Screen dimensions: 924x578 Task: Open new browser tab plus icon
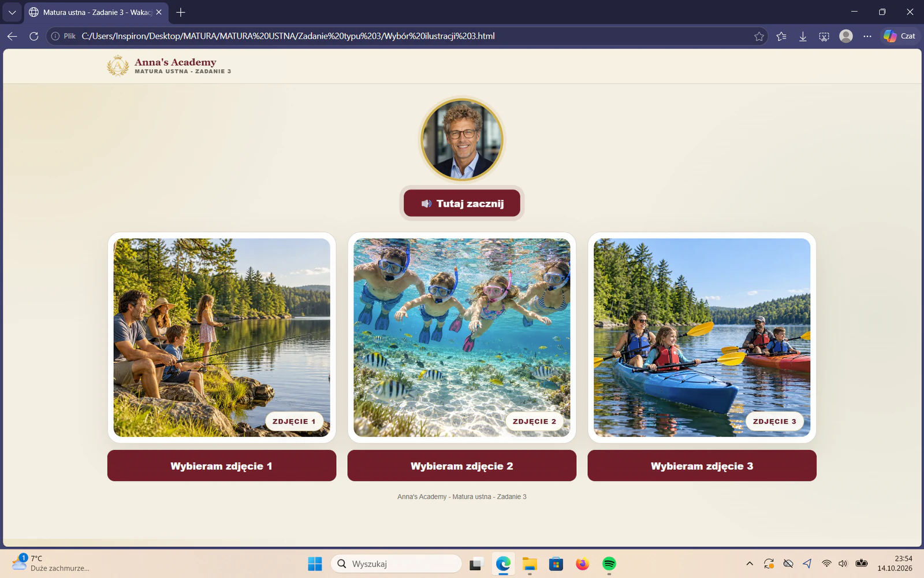coord(181,12)
